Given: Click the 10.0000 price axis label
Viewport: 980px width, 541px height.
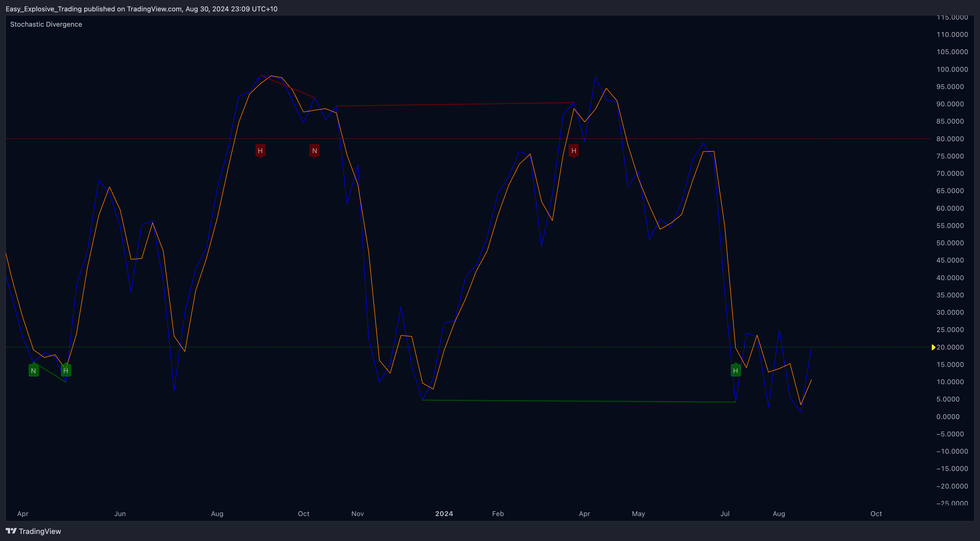Looking at the screenshot, I should click(x=950, y=382).
